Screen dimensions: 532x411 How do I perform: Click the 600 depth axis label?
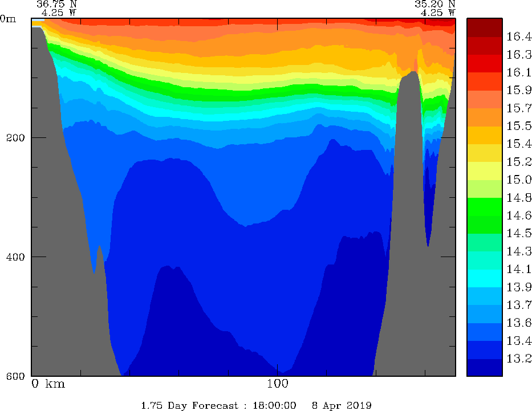coord(15,376)
